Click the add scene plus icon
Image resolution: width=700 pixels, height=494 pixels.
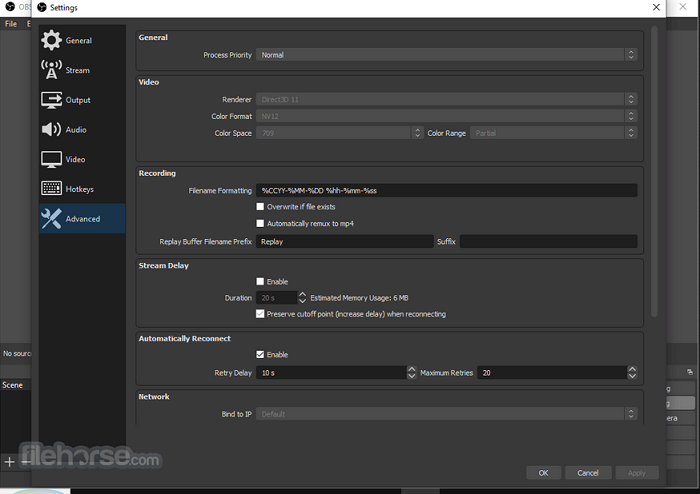(10, 462)
